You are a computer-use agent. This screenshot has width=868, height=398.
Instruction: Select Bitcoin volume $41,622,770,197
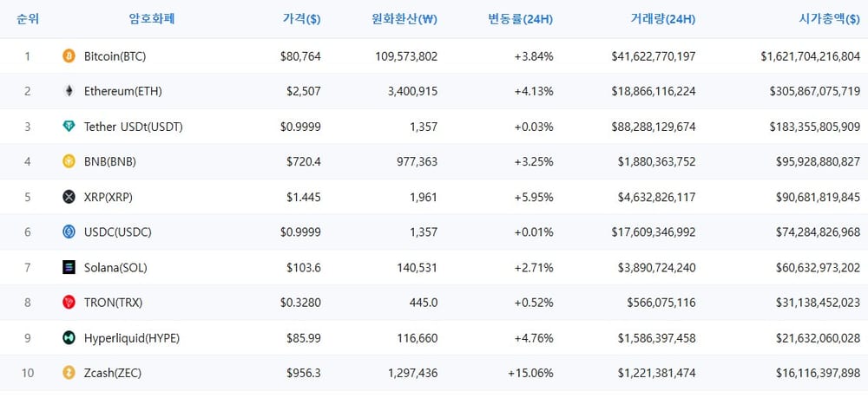point(654,55)
